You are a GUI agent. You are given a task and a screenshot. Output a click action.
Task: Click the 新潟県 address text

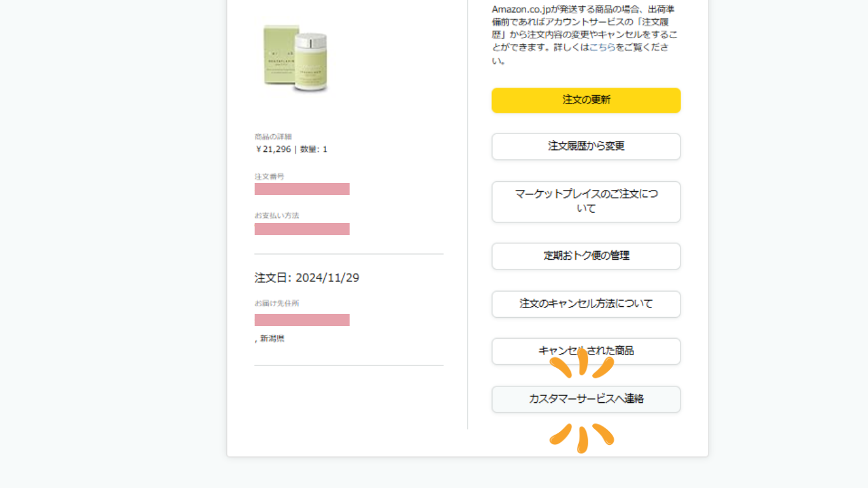(x=272, y=339)
